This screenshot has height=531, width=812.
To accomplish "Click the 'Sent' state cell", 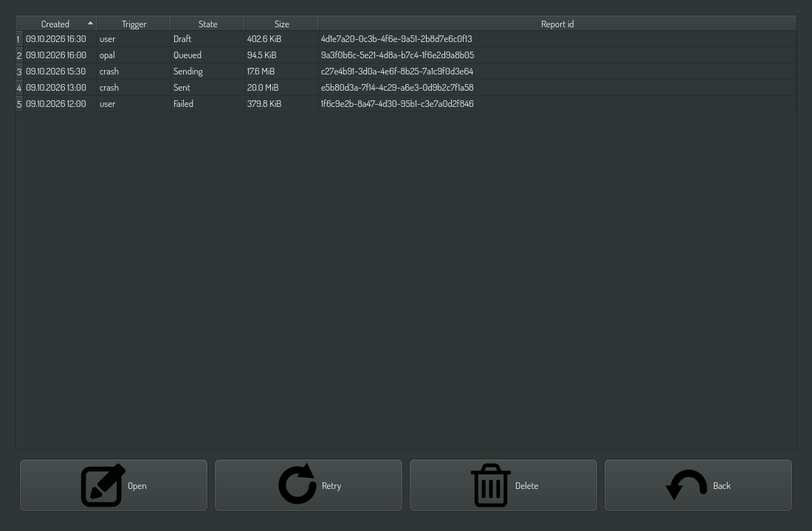I will click(x=207, y=88).
